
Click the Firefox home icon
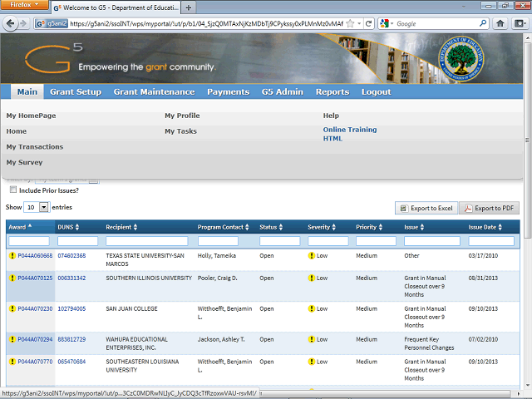[500, 24]
